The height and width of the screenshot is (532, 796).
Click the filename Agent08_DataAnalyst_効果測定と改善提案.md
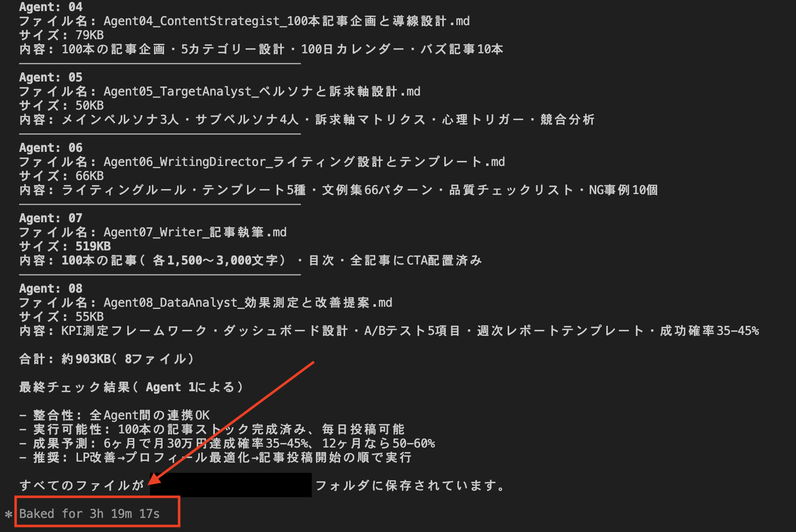248,303
